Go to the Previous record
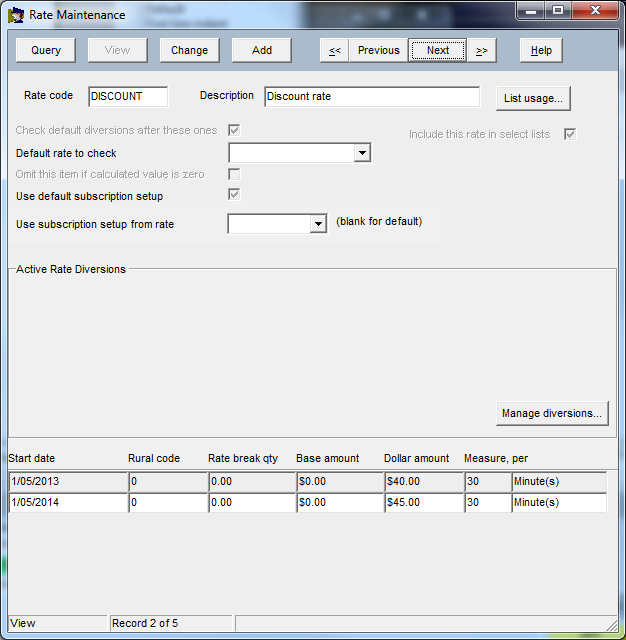 pos(379,50)
